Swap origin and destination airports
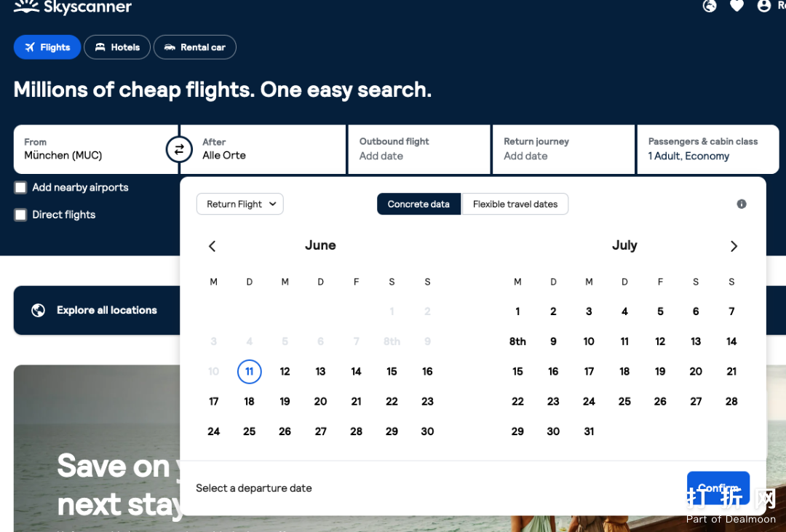The height and width of the screenshot is (532, 786). (179, 150)
